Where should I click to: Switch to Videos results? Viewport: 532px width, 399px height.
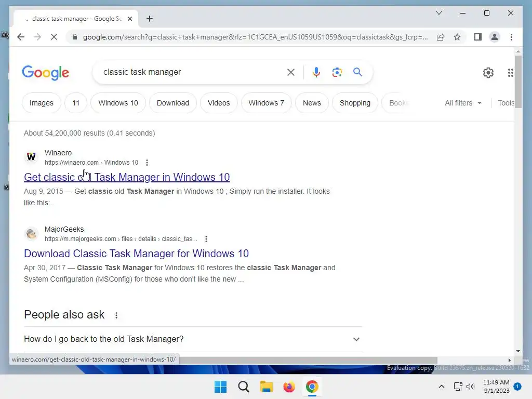coord(219,103)
